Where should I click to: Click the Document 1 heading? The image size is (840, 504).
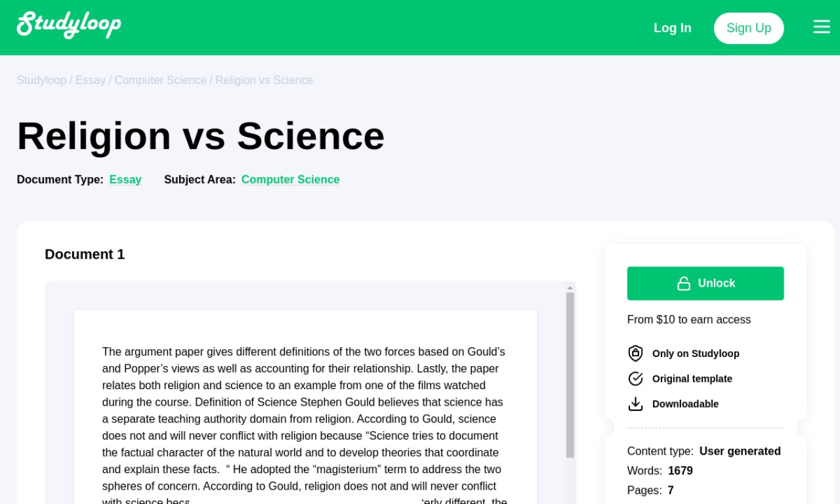pyautogui.click(x=85, y=254)
